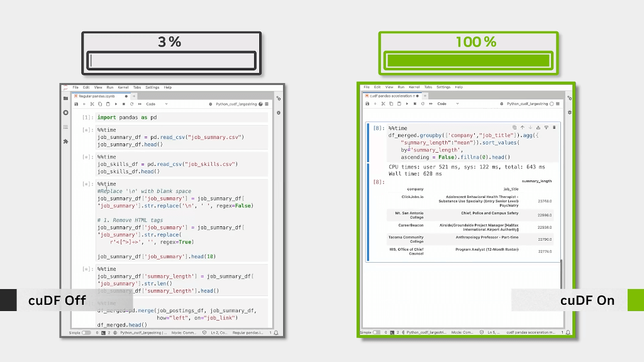
Task: Click the Python_cudf_largestring kernel name in the right notebook
Action: (x=527, y=104)
